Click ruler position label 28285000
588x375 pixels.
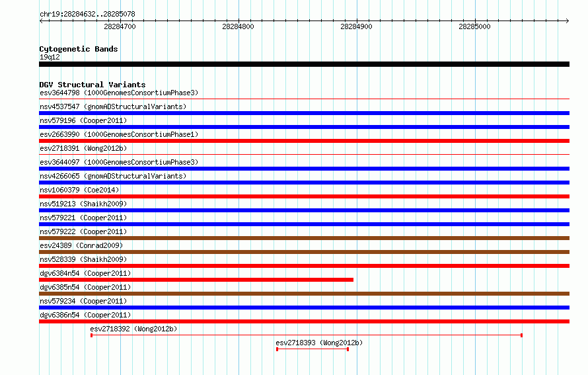click(x=474, y=26)
